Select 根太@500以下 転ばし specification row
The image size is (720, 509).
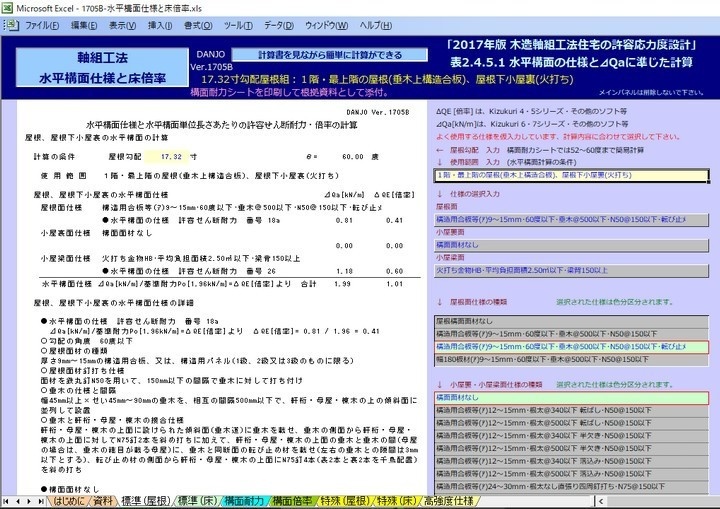(x=571, y=423)
